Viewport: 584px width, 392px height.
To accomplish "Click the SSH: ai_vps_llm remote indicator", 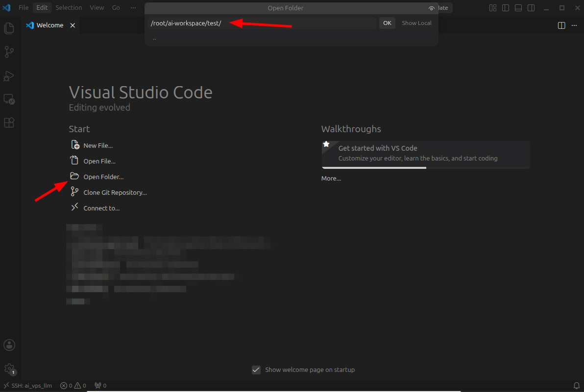I will 28,385.
